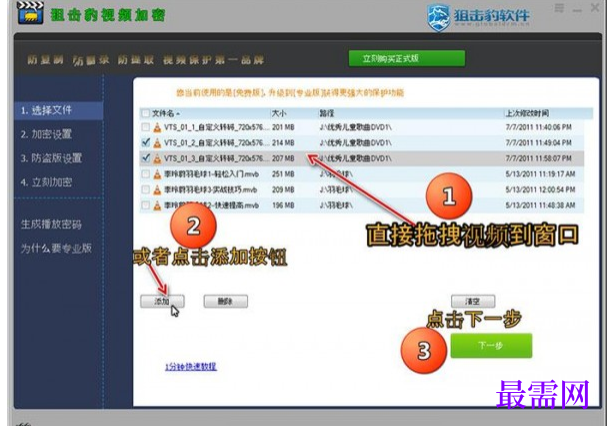Click date 7/7/2011 11:58:07 PM

(538, 158)
